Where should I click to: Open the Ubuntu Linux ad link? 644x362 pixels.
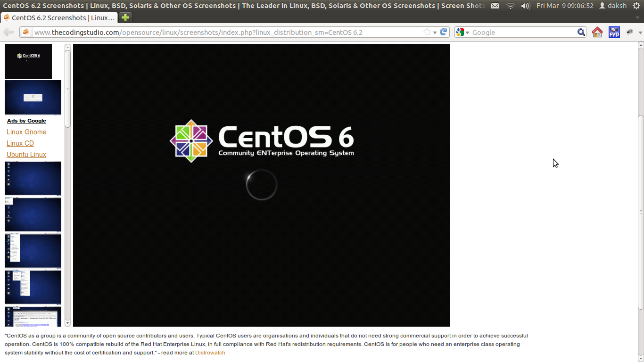pos(26,155)
